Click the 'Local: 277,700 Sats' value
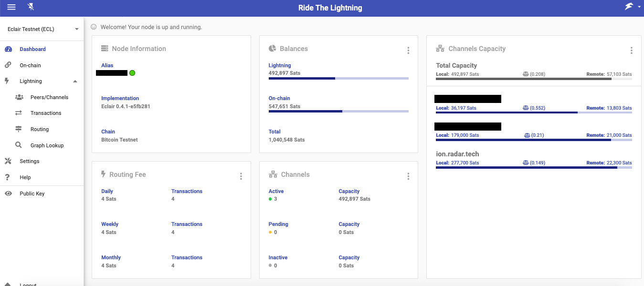644x286 pixels. 457,163
